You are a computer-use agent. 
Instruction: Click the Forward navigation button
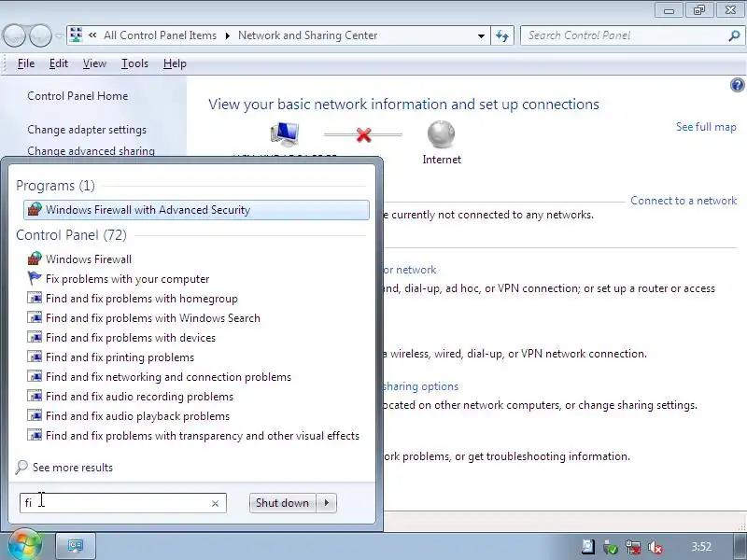40,35
